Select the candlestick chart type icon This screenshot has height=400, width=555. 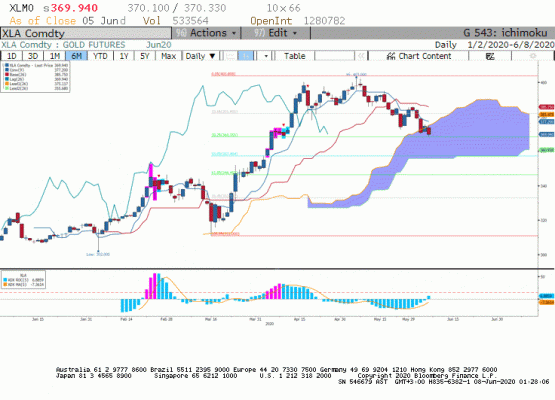(x=246, y=56)
